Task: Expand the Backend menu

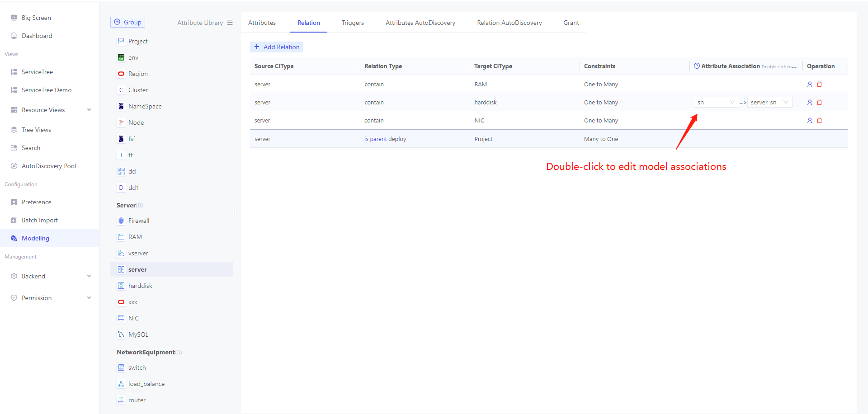Action: pos(89,276)
